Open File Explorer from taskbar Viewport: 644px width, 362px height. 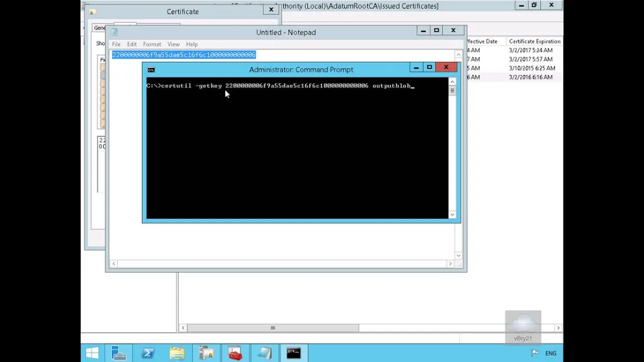click(177, 353)
